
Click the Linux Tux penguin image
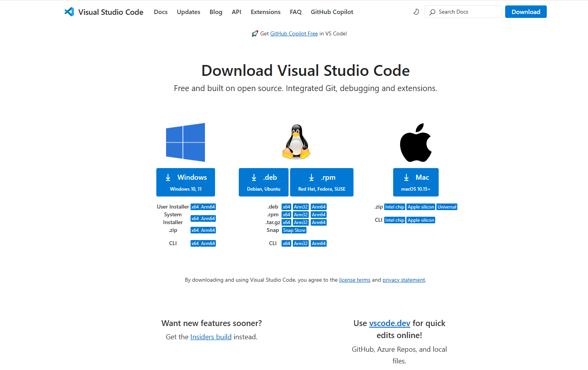click(296, 142)
